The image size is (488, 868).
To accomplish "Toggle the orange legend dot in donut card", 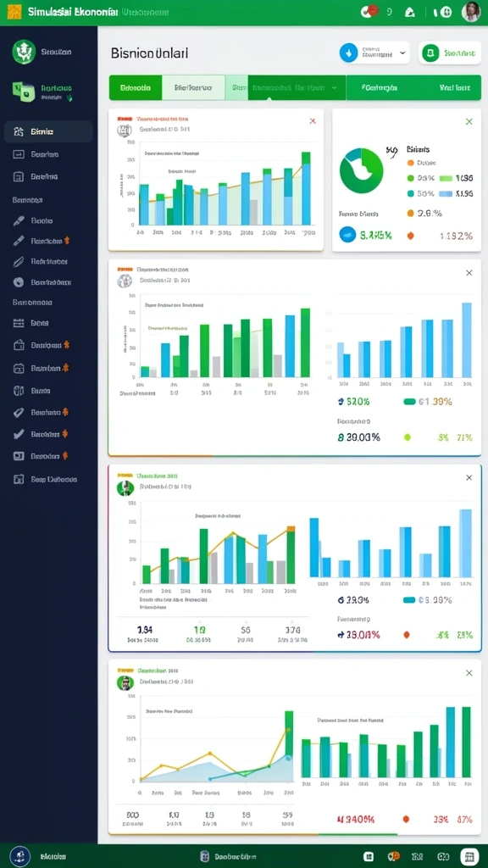I will 411,163.
